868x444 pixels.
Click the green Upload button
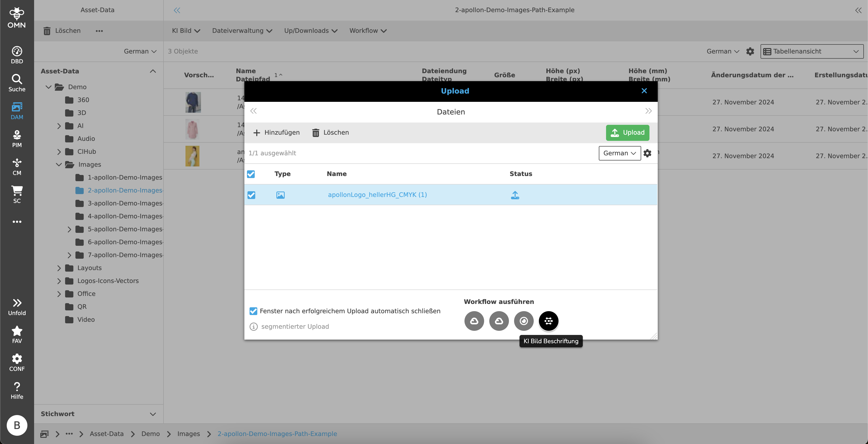point(627,133)
